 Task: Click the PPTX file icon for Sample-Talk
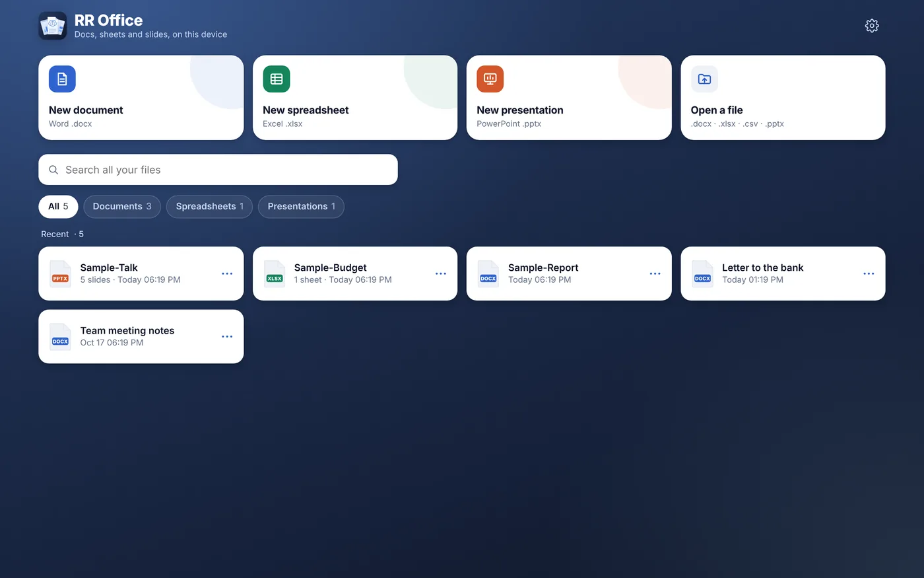pos(60,273)
